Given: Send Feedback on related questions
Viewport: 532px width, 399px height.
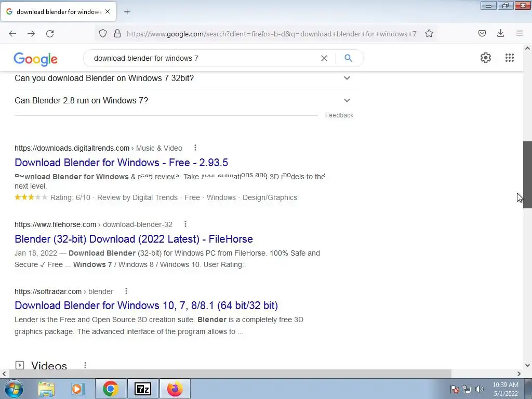Looking at the screenshot, I should click(x=339, y=115).
